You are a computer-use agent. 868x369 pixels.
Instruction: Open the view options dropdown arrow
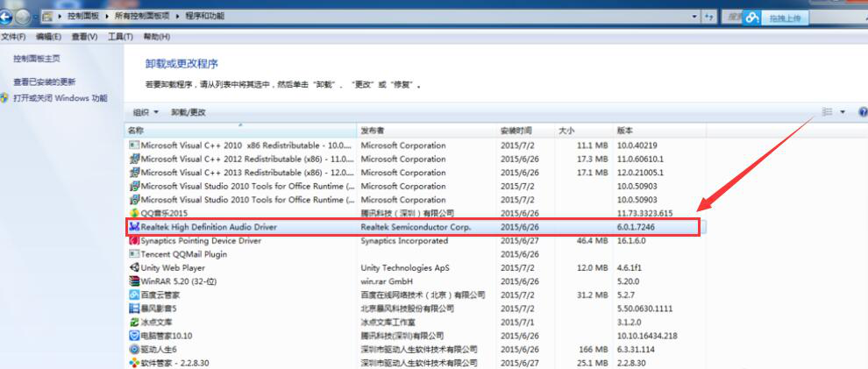pos(843,112)
